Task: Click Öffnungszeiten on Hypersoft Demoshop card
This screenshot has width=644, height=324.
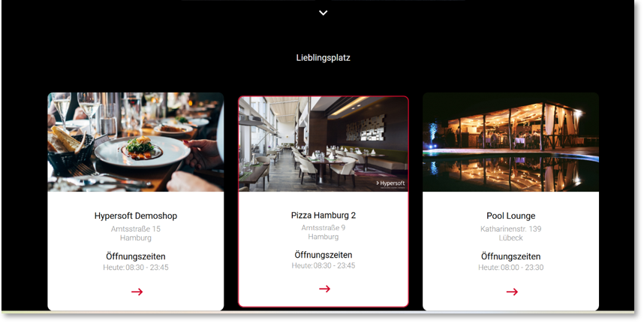Action: [x=136, y=256]
